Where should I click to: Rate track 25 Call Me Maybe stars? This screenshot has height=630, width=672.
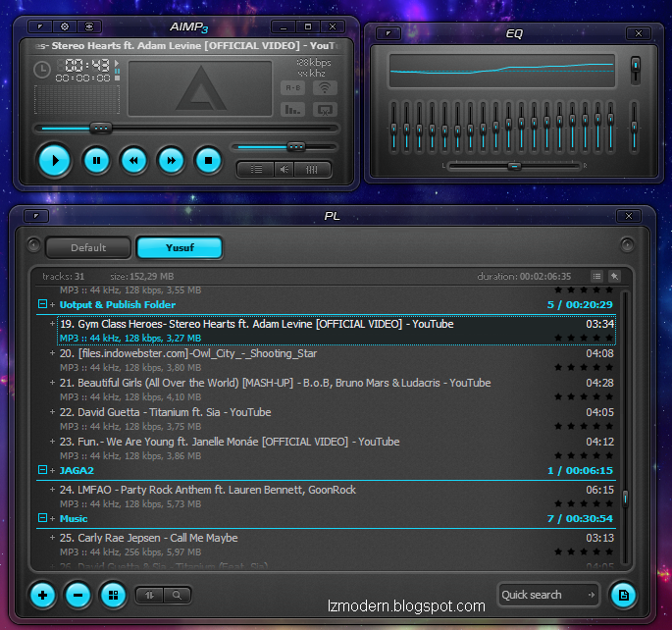click(x=584, y=551)
